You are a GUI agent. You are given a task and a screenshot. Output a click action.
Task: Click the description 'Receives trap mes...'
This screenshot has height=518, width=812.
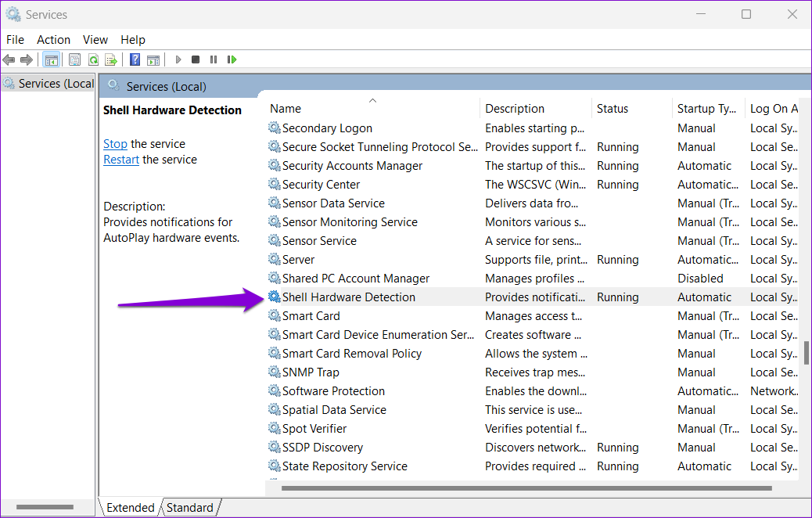point(535,372)
